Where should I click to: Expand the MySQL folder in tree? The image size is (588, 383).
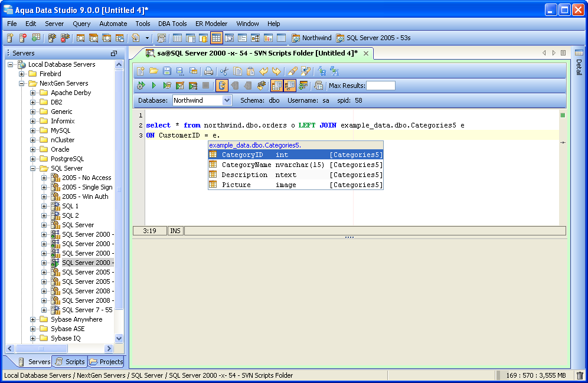click(32, 131)
